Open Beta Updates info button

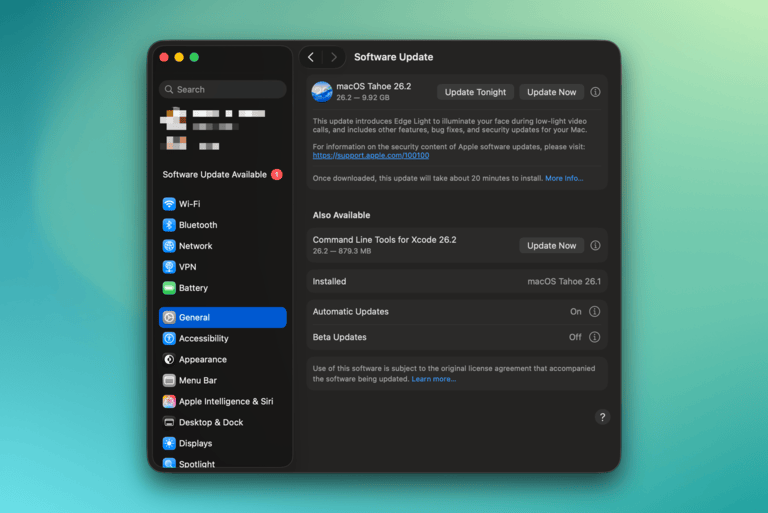(594, 337)
